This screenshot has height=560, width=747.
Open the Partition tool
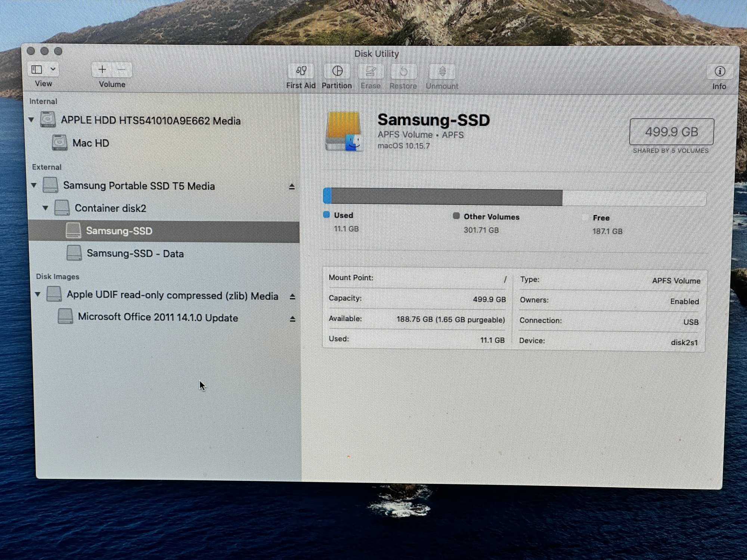pos(337,71)
